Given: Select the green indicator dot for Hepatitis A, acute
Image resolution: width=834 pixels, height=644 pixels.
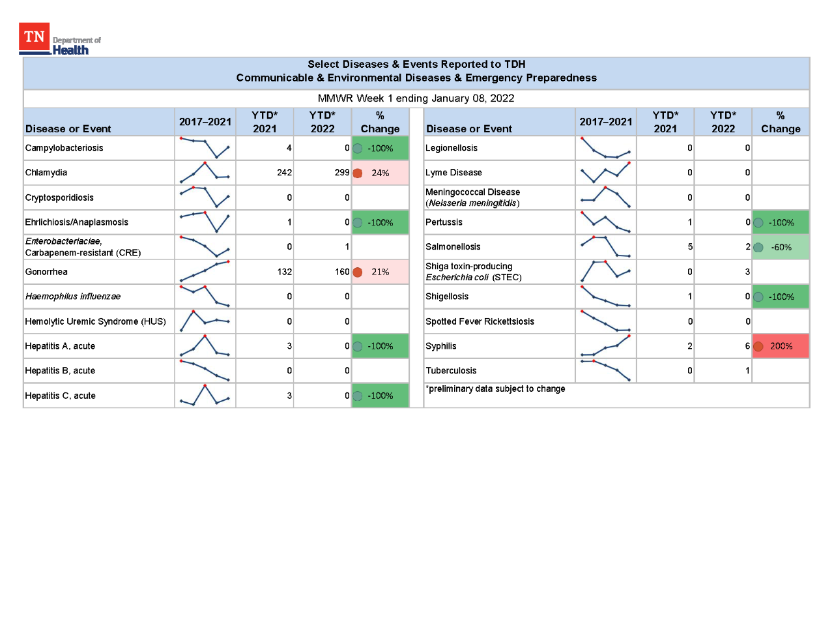Looking at the screenshot, I should tap(358, 347).
